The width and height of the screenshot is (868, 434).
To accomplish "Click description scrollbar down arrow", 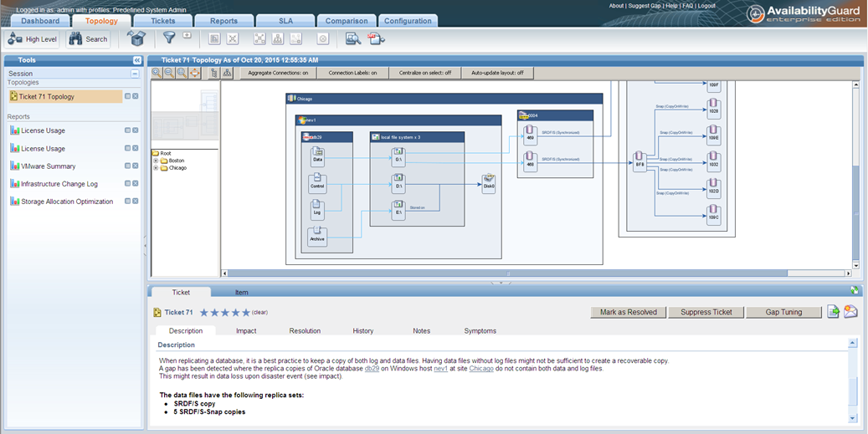I will (x=852, y=418).
